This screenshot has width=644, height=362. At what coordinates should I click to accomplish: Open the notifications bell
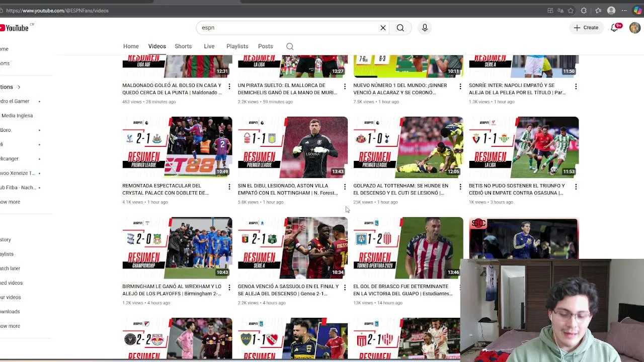coord(614,28)
